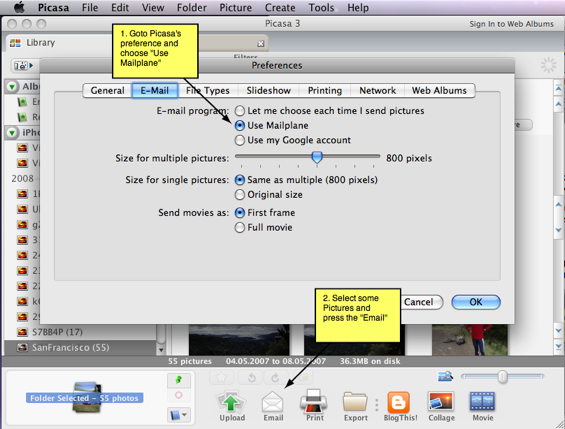Open the Movie maker icon

(x=482, y=401)
